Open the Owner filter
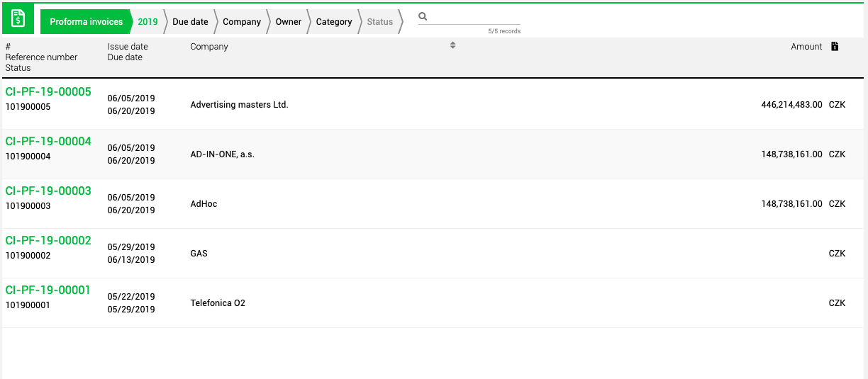Viewport: 868px width, 379px height. [289, 22]
